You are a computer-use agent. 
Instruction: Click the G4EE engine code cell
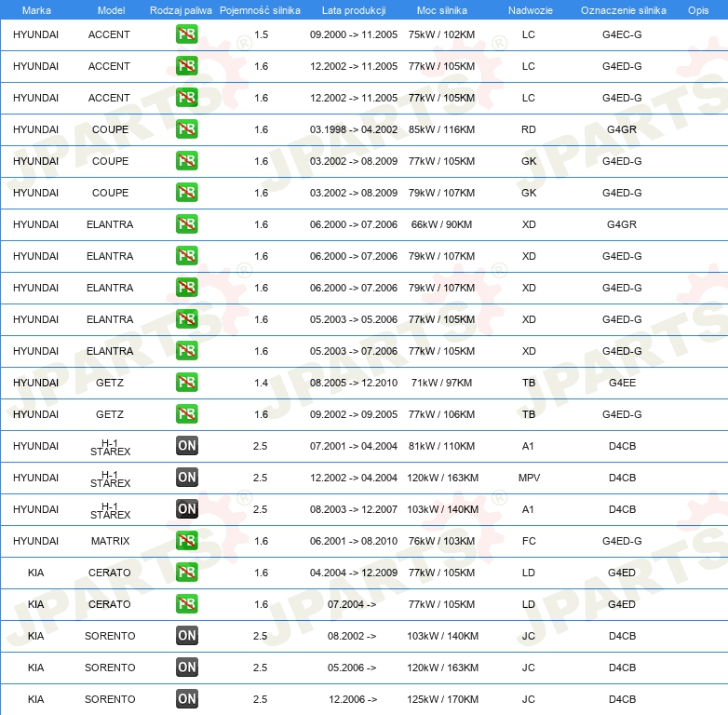622,383
